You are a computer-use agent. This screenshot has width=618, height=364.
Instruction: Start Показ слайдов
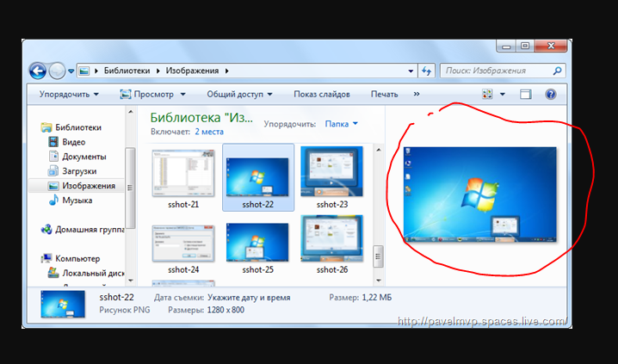pyautogui.click(x=322, y=94)
